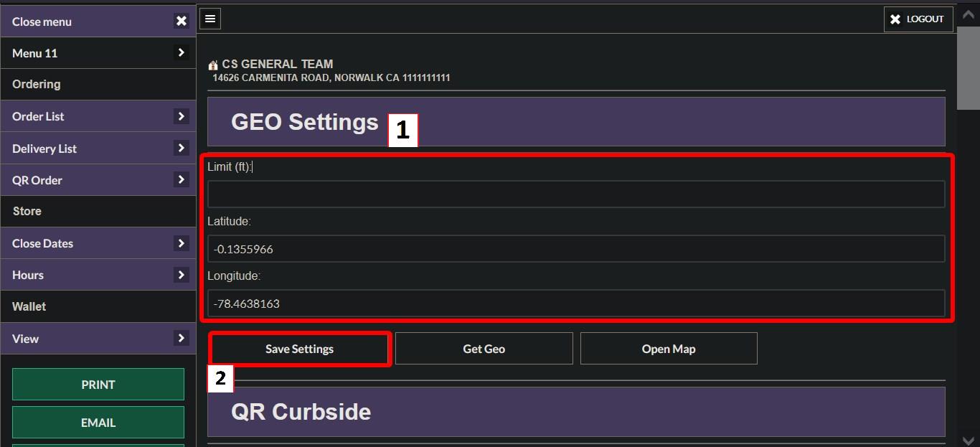The width and height of the screenshot is (980, 447).
Task: Click the green PRINT button
Action: coord(98,385)
